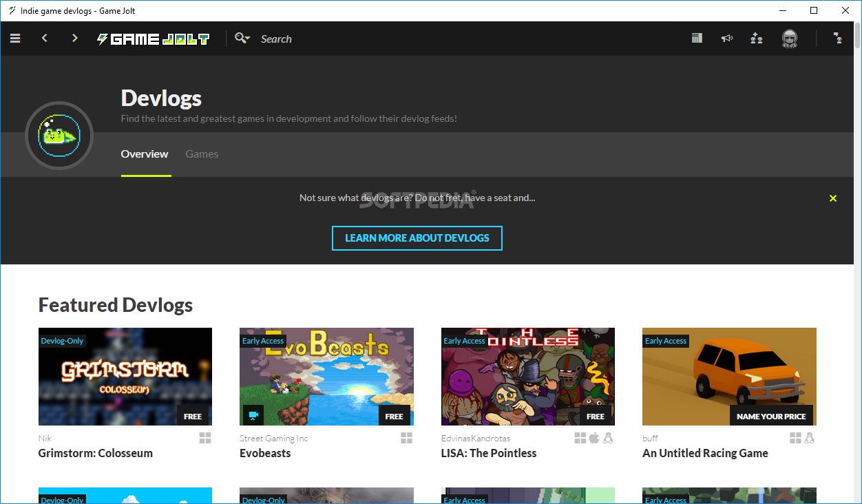Click the Early Access tag on LISA
This screenshot has width=862, height=504.
click(x=465, y=341)
